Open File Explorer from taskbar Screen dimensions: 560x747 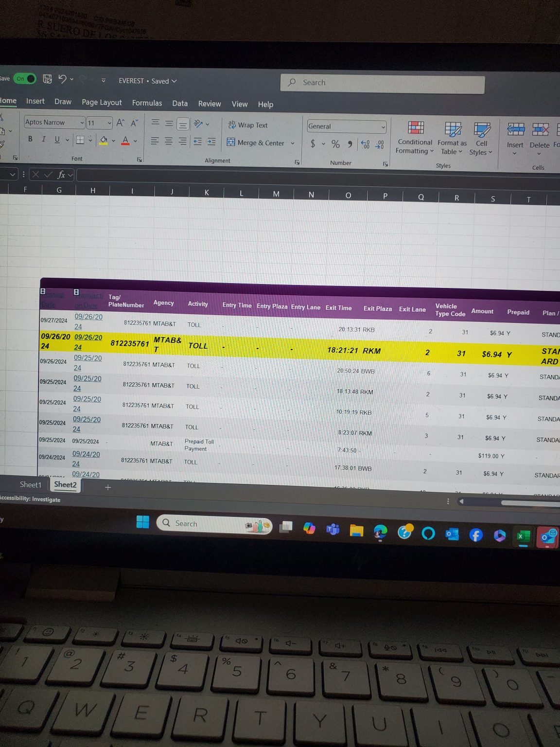(x=356, y=531)
